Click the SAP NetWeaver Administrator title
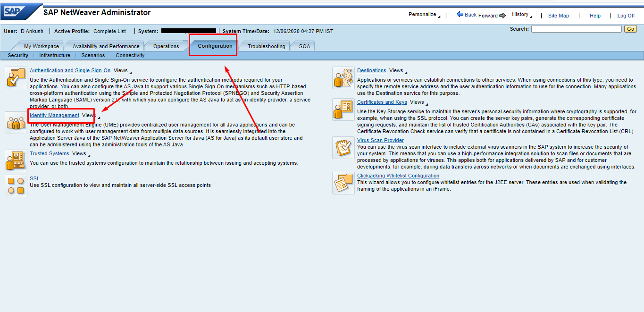The width and height of the screenshot is (644, 312). click(97, 13)
